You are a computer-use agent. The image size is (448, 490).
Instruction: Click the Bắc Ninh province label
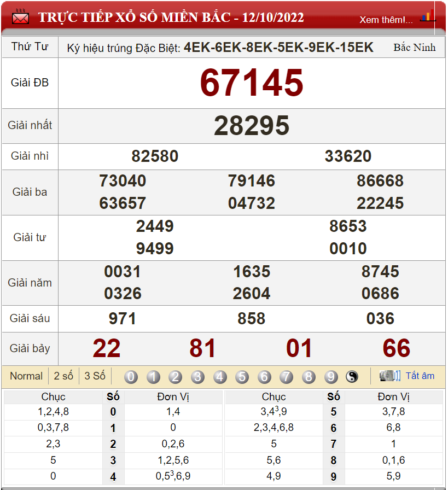point(414,48)
